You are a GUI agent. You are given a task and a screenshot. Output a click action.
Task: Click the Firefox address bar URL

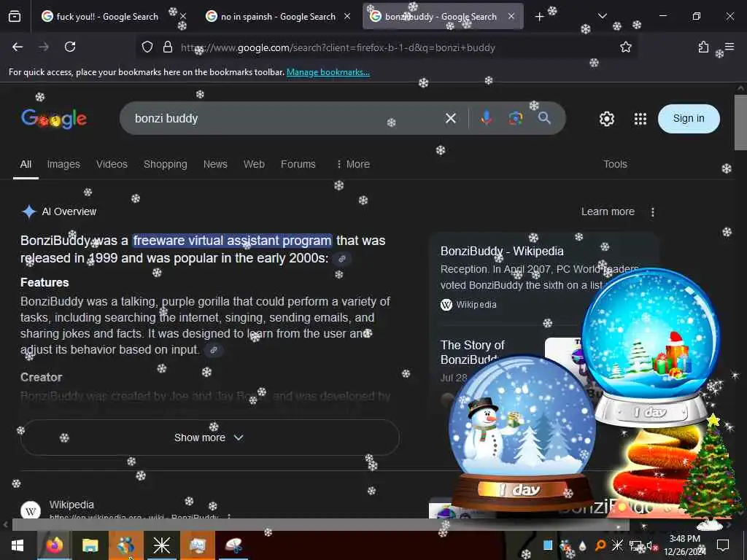tap(338, 47)
